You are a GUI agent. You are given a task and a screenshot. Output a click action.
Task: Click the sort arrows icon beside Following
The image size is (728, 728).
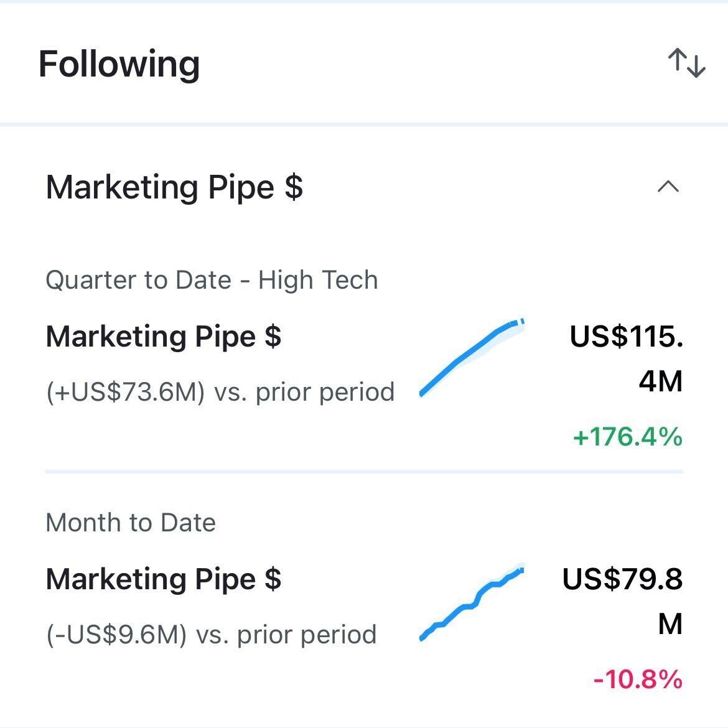[x=686, y=63]
